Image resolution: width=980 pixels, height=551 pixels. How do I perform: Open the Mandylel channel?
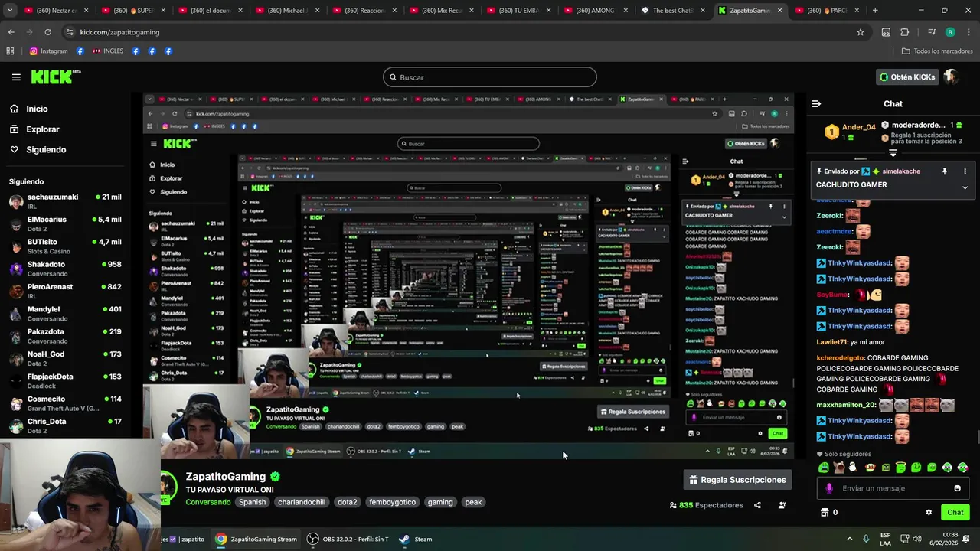point(65,314)
